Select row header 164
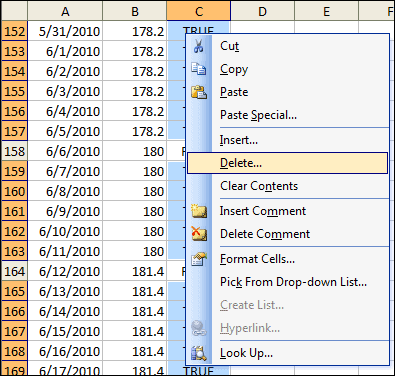 (14, 271)
